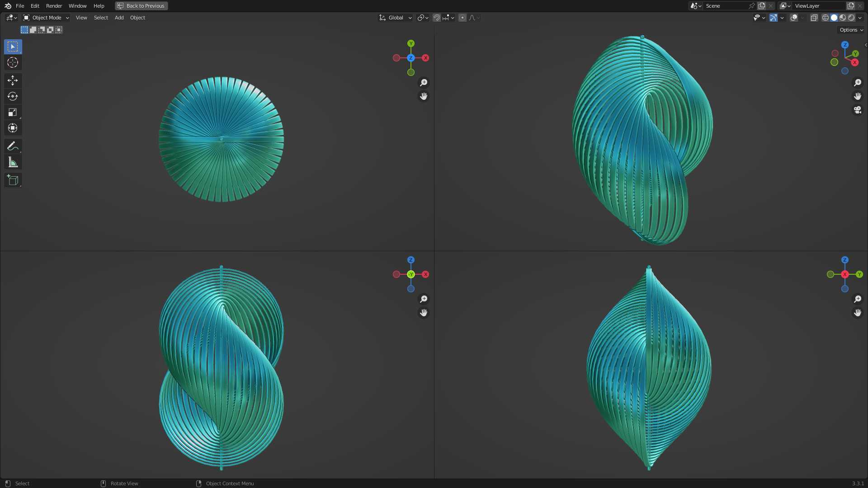Toggle show gizmos
The image size is (868, 488).
click(x=774, y=18)
